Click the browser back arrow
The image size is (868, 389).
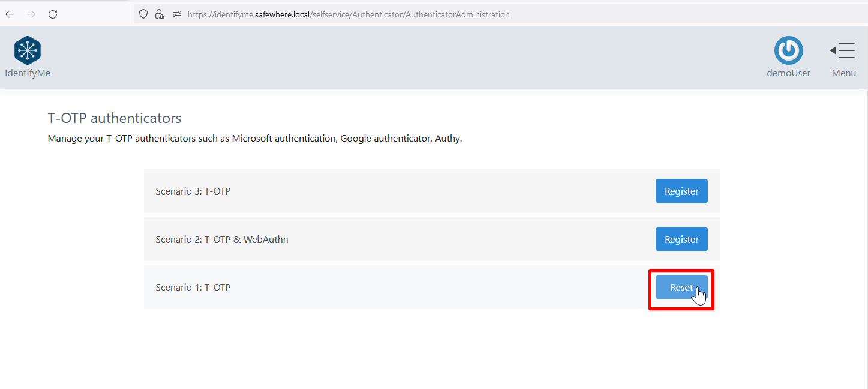click(10, 14)
